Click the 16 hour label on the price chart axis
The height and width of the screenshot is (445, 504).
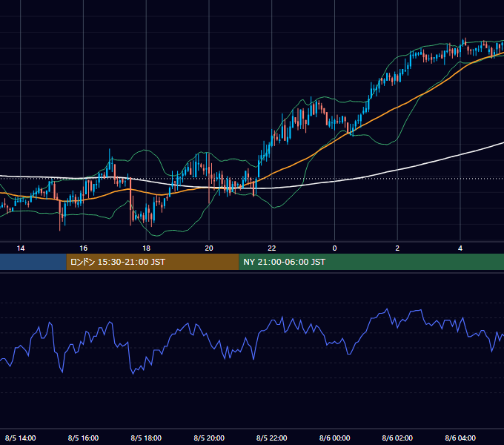click(83, 248)
